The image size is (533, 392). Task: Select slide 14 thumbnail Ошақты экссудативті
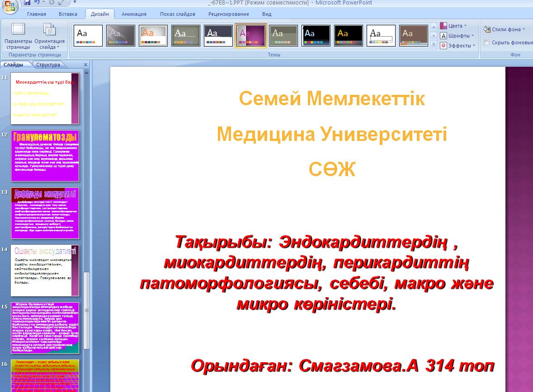coord(45,271)
